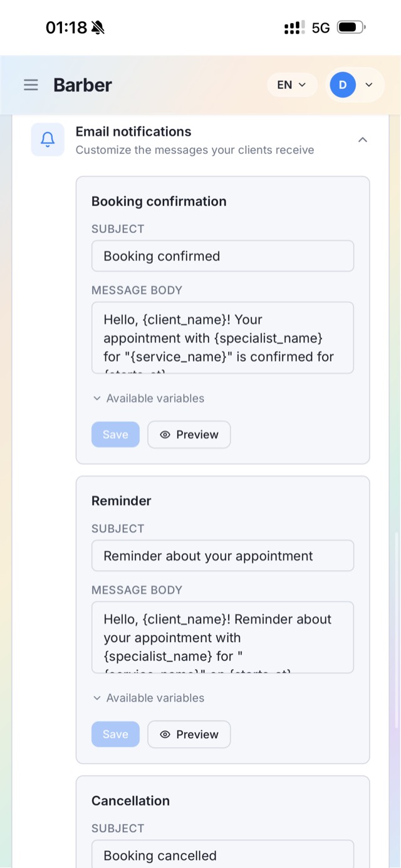Tap the signal strength indicator
This screenshot has width=401, height=868.
pos(294,28)
